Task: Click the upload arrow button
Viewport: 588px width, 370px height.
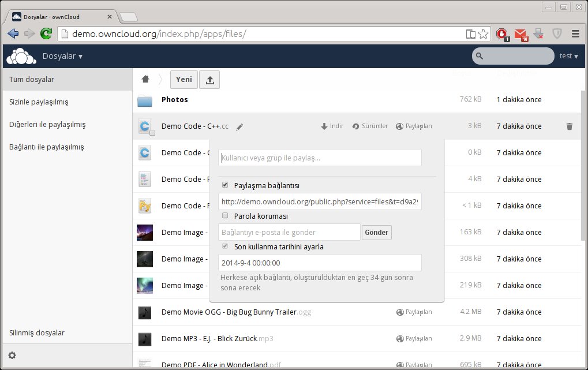Action: click(209, 80)
